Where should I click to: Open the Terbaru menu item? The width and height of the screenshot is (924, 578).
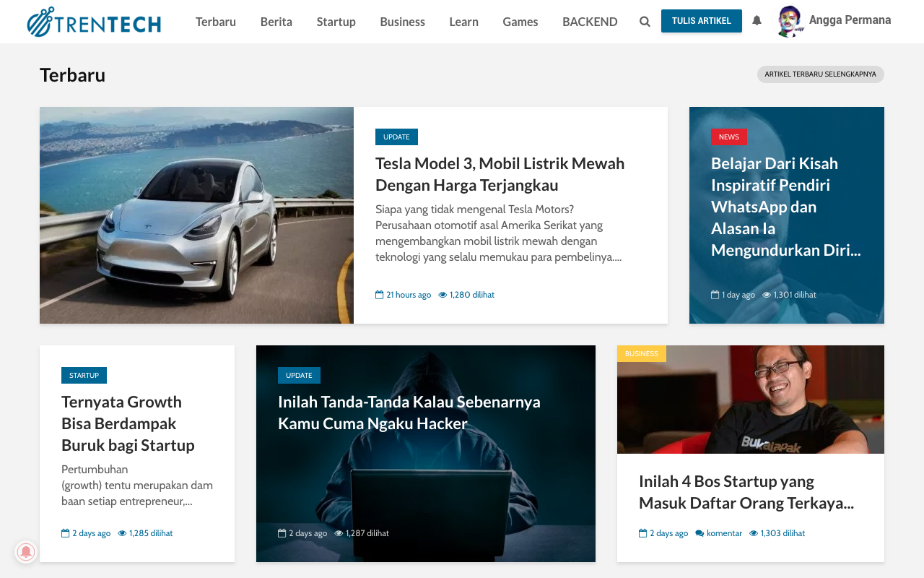(216, 22)
